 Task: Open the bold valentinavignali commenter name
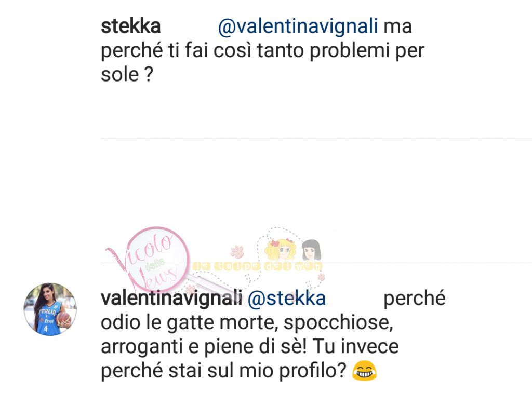171,299
